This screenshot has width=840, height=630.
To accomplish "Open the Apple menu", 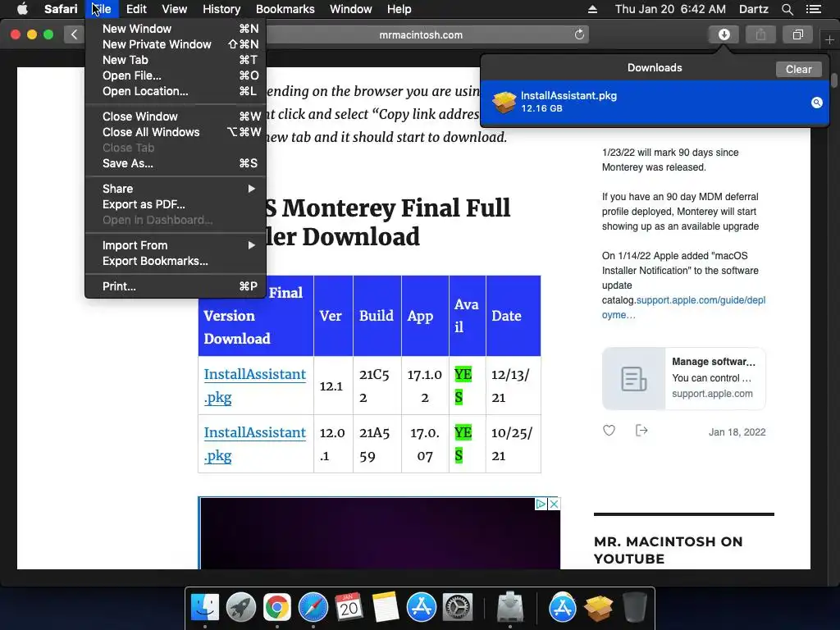I will (x=22, y=9).
